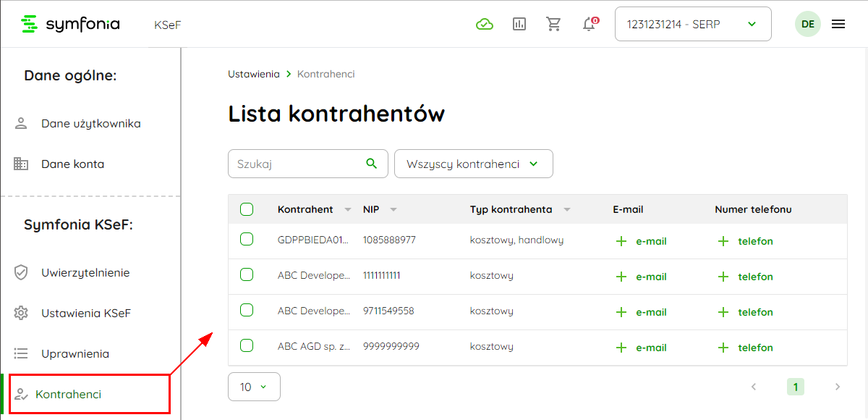Add telefon for contractor with NIP 9999999999
This screenshot has height=420, width=868.
point(745,348)
